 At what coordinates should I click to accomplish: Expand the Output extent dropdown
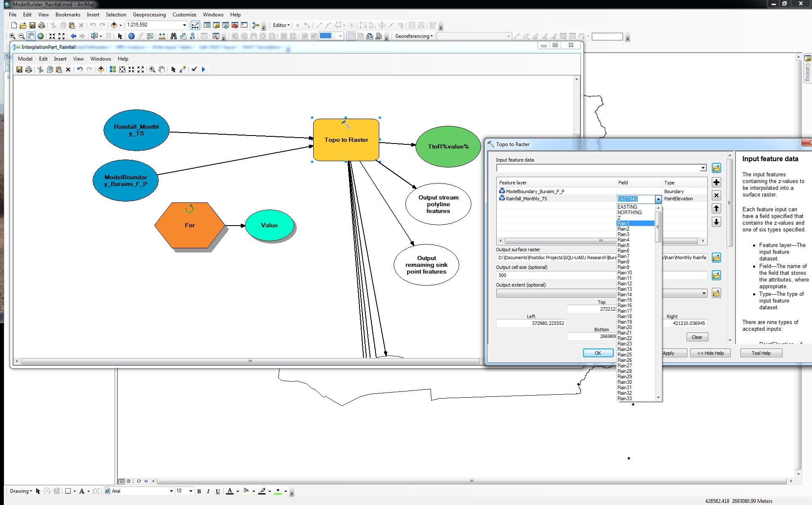click(x=704, y=293)
